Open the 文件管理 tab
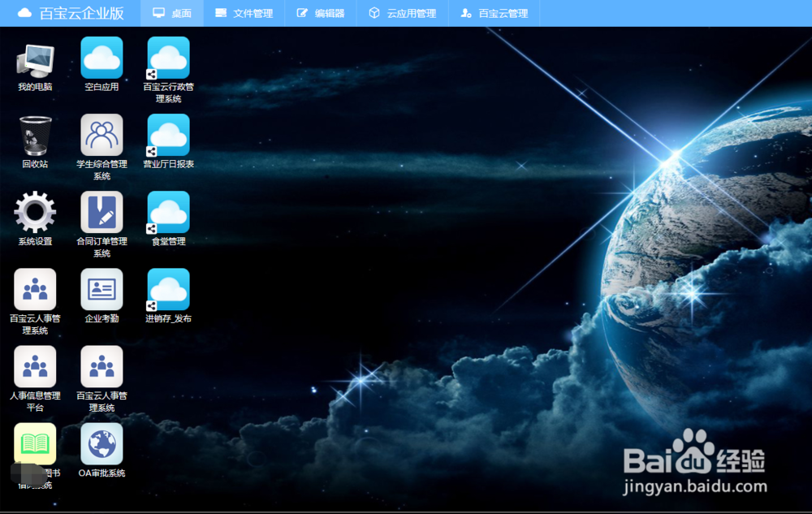The image size is (812, 514). (x=244, y=14)
